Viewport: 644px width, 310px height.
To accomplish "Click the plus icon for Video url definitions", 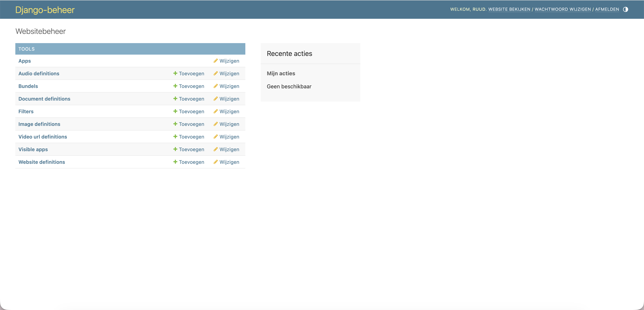I will coord(175,136).
